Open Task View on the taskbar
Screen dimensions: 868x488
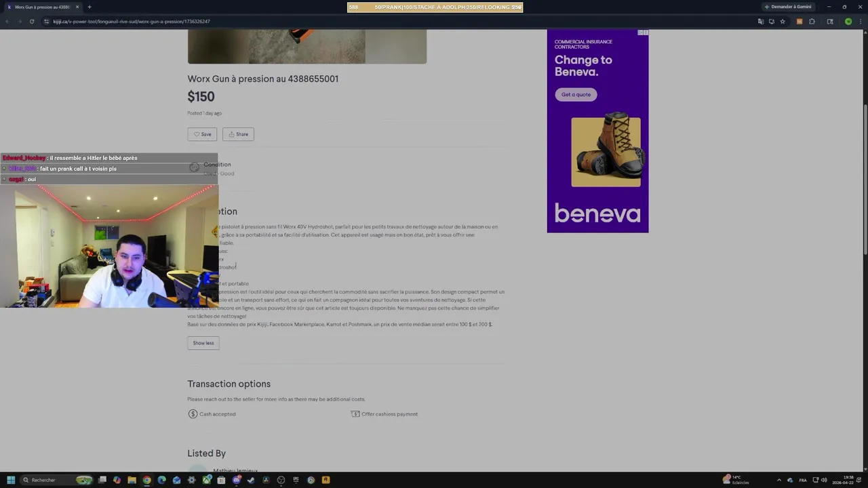[x=102, y=480]
